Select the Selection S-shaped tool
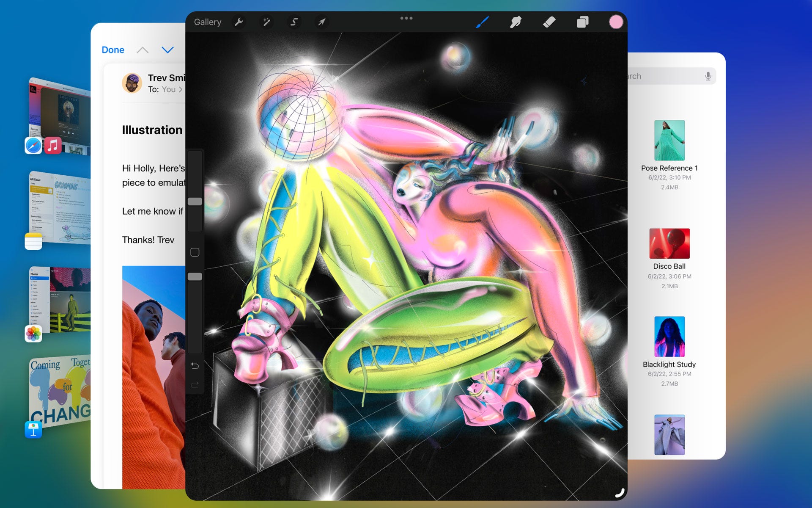The width and height of the screenshot is (812, 508). coord(294,22)
